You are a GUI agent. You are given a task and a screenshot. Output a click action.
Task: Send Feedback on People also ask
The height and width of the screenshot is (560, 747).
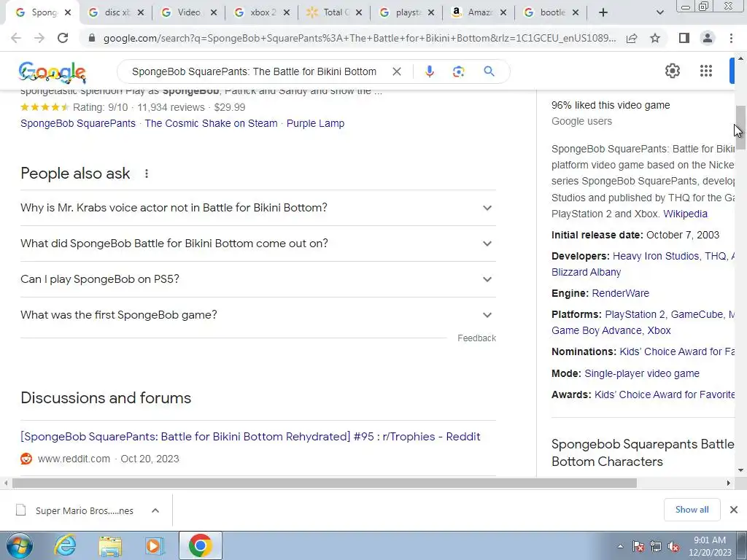pyautogui.click(x=476, y=338)
